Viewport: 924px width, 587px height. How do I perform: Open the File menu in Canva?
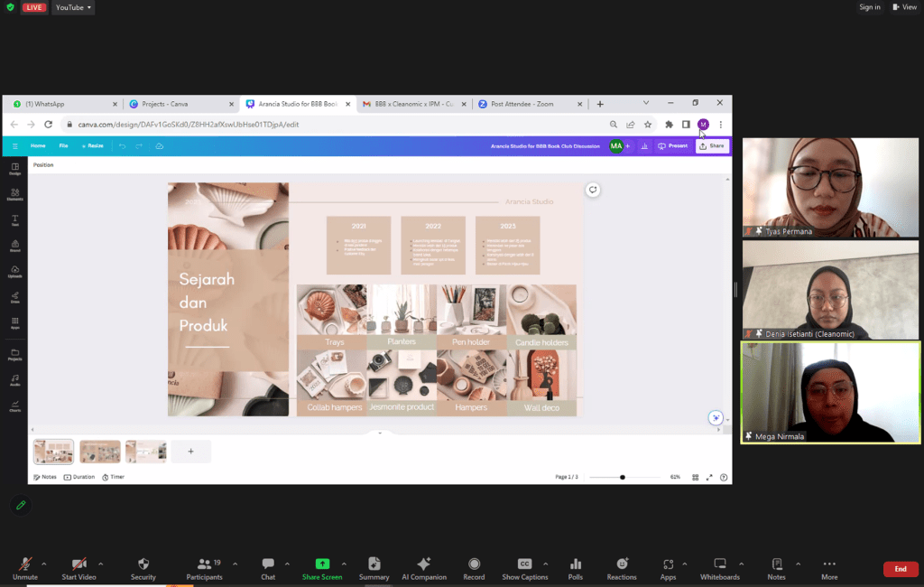pos(63,145)
